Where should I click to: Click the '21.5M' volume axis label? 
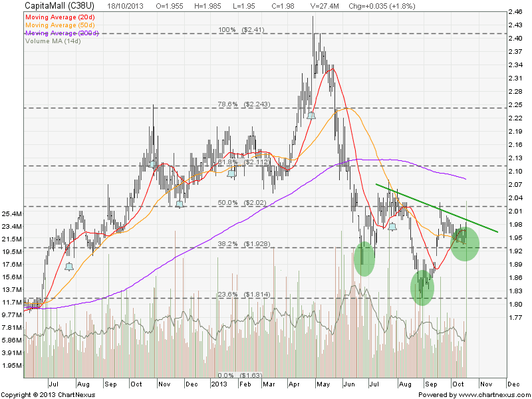coord(13,239)
